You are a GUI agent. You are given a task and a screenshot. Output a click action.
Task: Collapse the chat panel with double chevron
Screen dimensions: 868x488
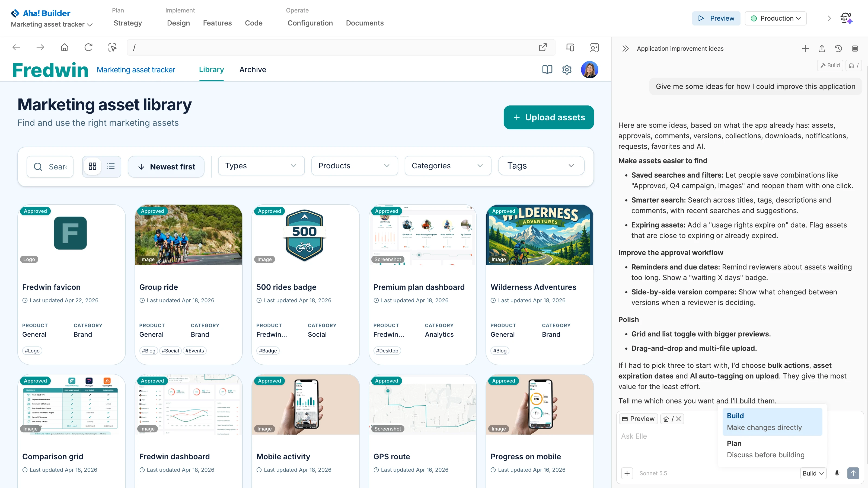coord(626,49)
